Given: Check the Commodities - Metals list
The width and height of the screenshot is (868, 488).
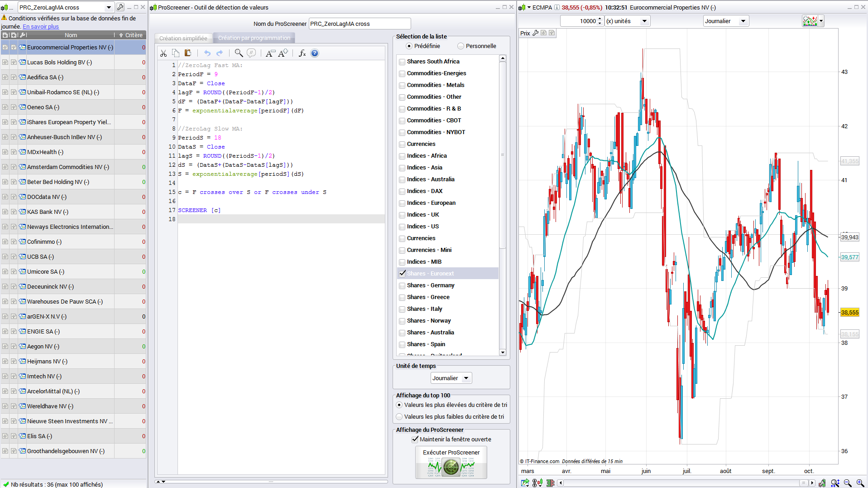Looking at the screenshot, I should click(x=402, y=85).
